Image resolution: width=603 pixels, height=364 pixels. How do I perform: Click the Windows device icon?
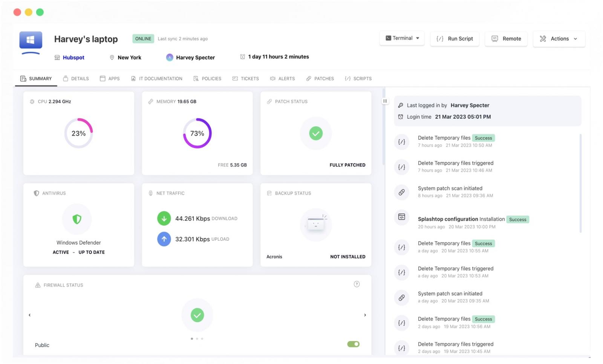coord(31,41)
